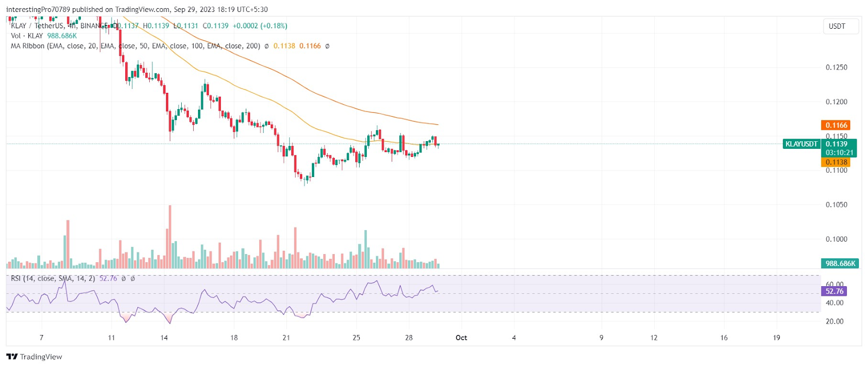Viewport: 868px width, 367px height.
Task: Click the 28 date label on time axis
Action: pos(409,338)
